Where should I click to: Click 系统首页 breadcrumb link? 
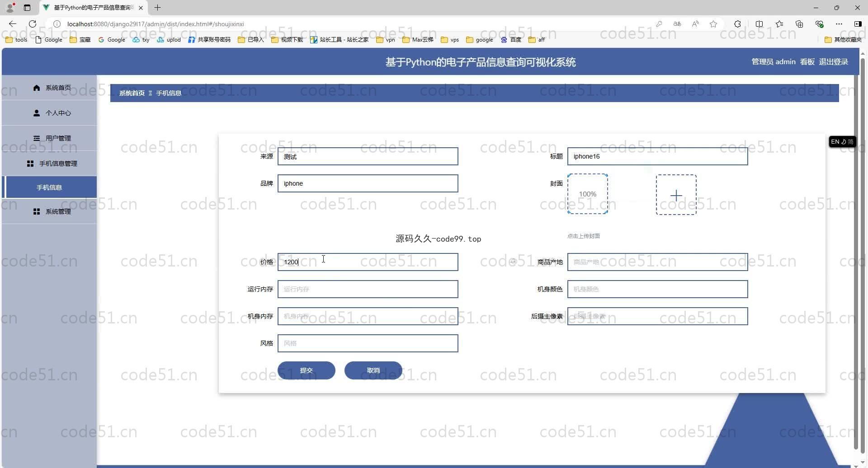click(132, 93)
